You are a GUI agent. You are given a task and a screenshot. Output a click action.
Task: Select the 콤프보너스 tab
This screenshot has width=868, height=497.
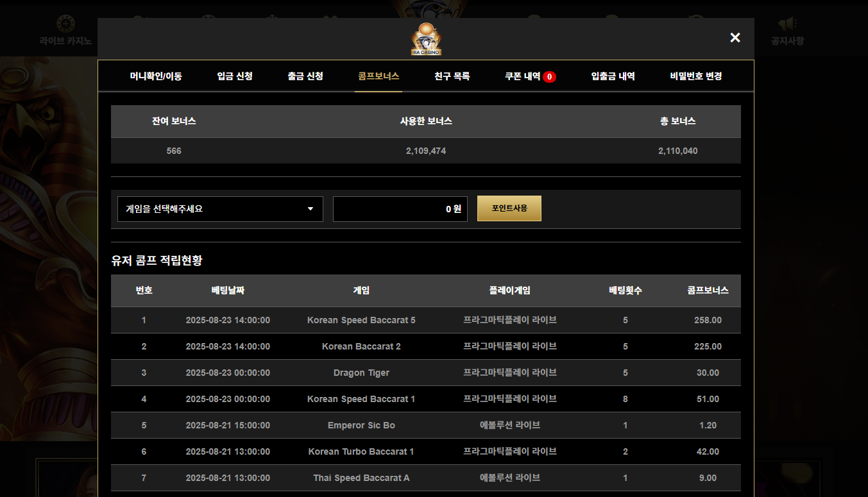[379, 76]
